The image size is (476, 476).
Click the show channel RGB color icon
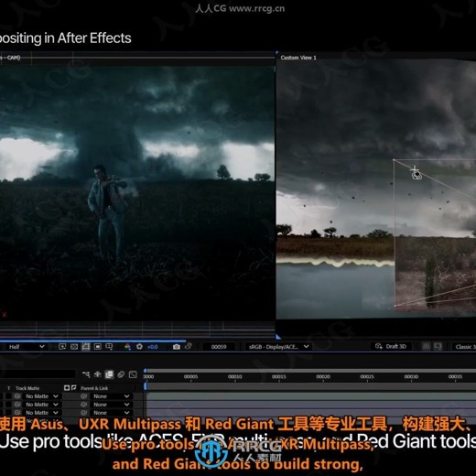click(127, 347)
